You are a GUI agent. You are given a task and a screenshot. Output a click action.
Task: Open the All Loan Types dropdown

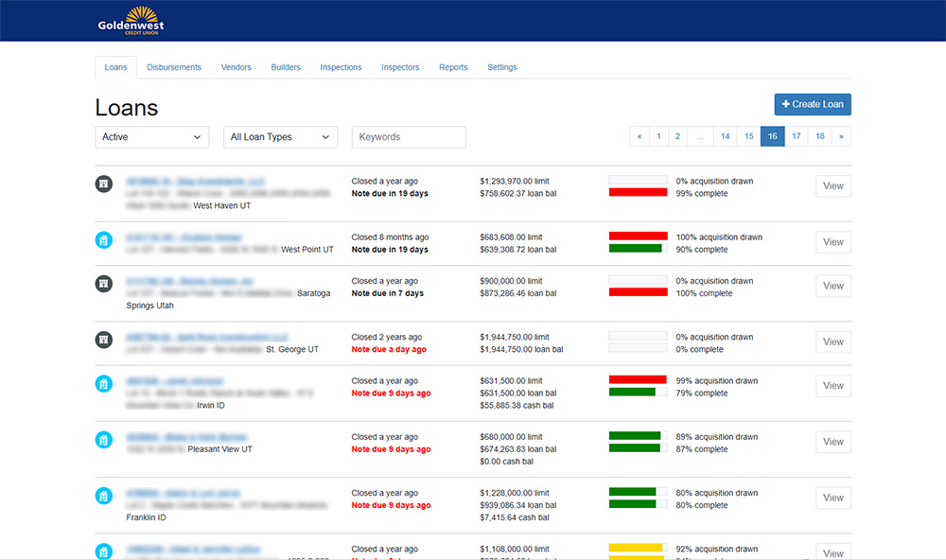tap(280, 136)
